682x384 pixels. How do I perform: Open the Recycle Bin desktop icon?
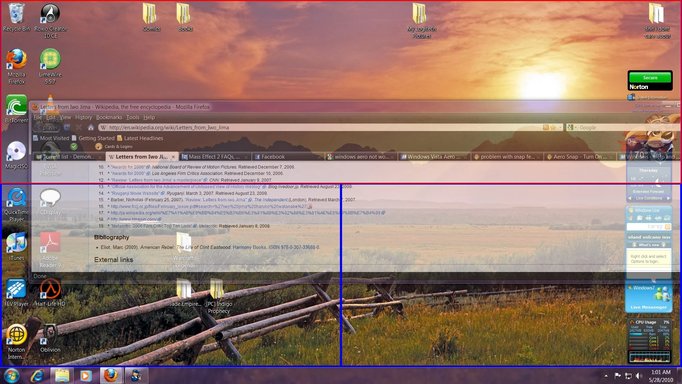coord(17,17)
